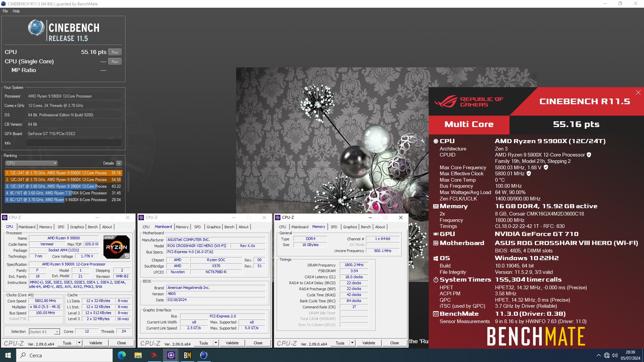Image resolution: width=644 pixels, height=362 pixels.
Task: Click the Core Speed value 5802.80 MHz
Action: pos(45,301)
